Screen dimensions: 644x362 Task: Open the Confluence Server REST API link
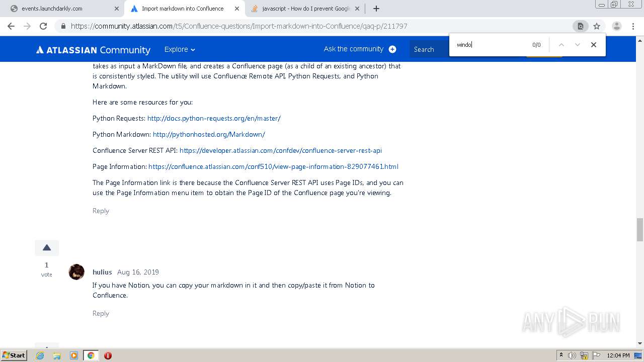(281, 150)
